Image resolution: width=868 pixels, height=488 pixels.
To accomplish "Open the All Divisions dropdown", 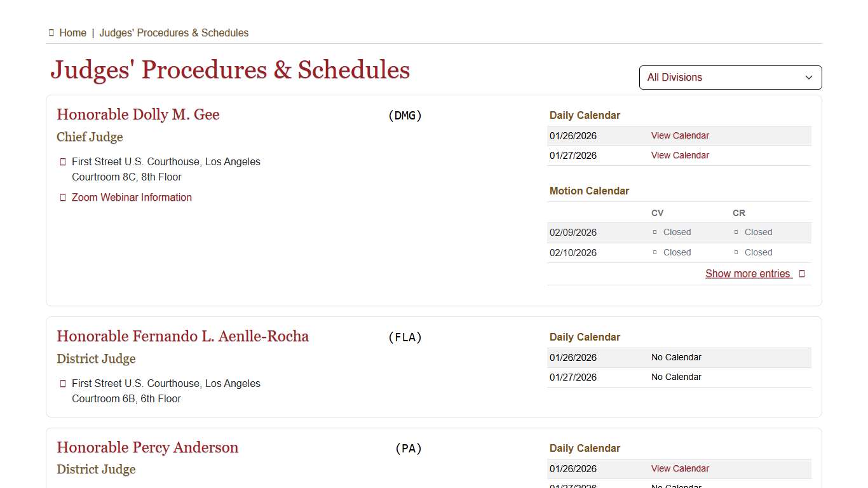I will click(x=730, y=78).
